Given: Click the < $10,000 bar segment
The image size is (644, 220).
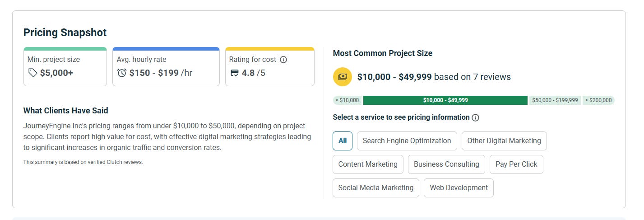Looking at the screenshot, I should [347, 100].
